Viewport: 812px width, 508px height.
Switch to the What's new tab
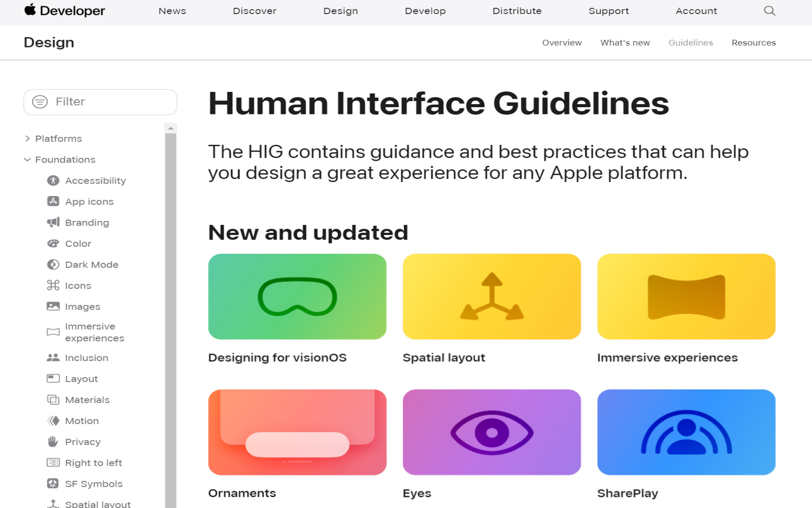[x=625, y=43]
